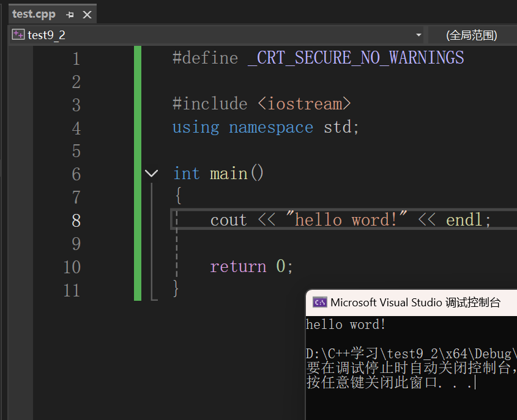Viewport: 517px width, 420px height.
Task: Click the _CRT_SECURE_NO_WARNINGS macro
Action: [x=355, y=58]
